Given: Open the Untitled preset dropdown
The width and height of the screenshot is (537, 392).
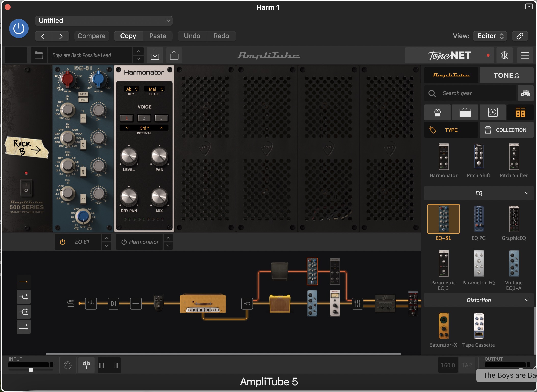Looking at the screenshot, I should pyautogui.click(x=104, y=21).
